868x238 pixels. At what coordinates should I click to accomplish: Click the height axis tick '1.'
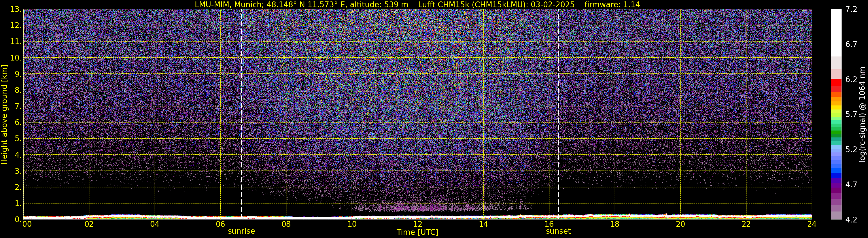(x=18, y=204)
